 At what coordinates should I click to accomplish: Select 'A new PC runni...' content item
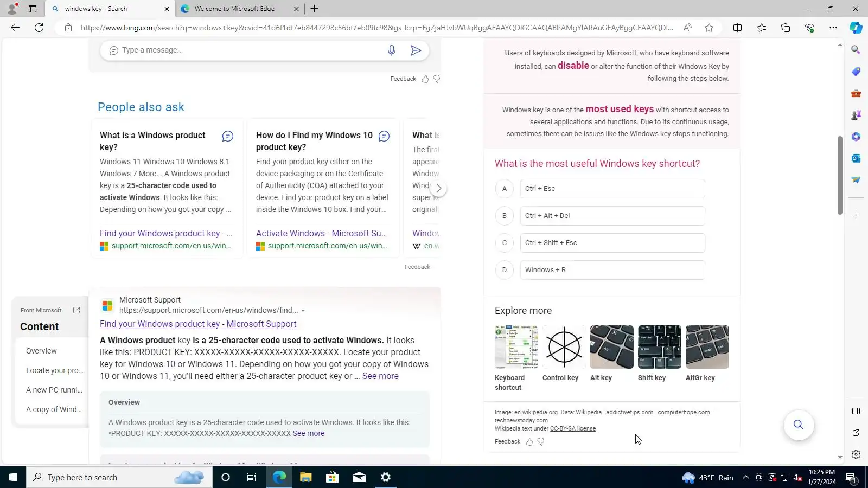[x=54, y=390]
